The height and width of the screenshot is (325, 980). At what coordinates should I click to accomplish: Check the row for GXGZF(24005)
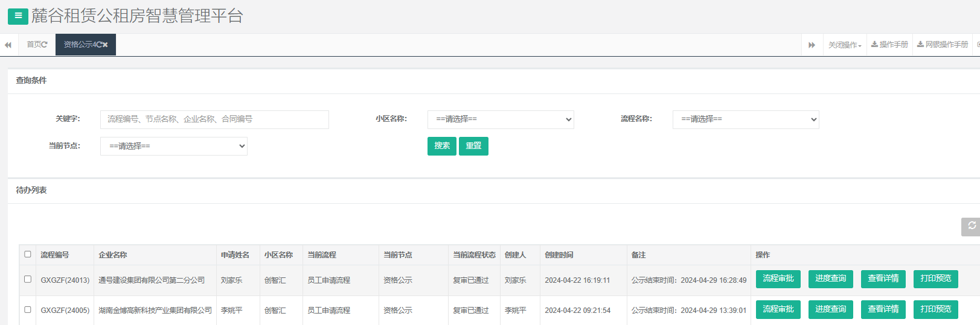click(x=28, y=309)
